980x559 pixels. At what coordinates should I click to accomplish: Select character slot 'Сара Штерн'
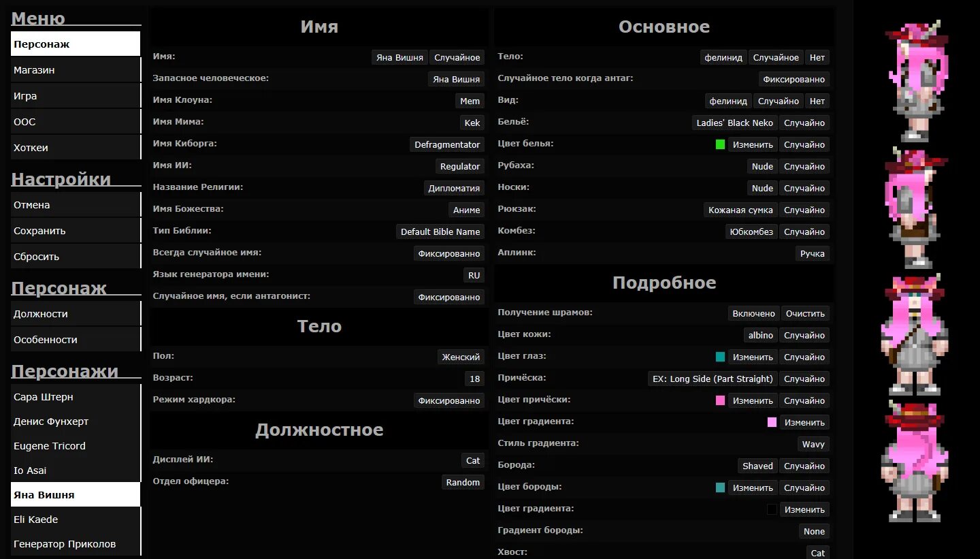(76, 397)
